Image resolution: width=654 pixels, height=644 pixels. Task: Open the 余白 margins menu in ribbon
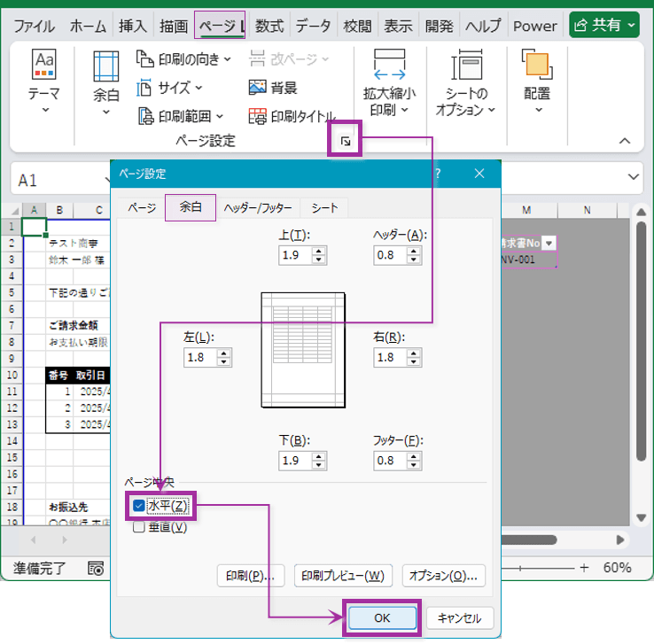[106, 82]
